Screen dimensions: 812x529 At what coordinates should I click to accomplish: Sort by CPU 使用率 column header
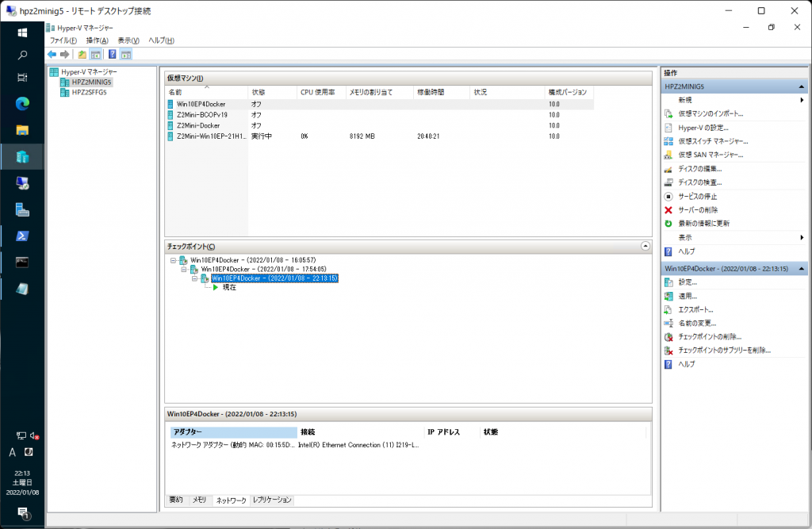tap(321, 92)
